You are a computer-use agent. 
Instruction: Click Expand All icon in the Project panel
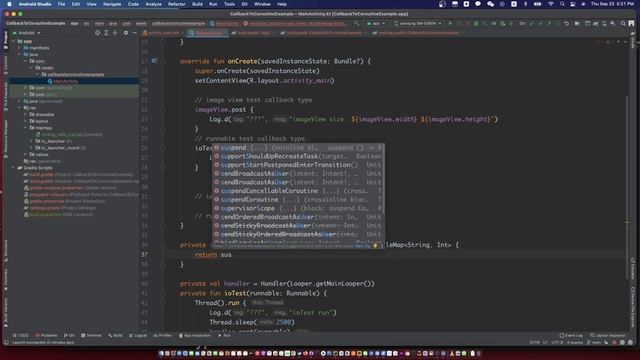[106, 33]
